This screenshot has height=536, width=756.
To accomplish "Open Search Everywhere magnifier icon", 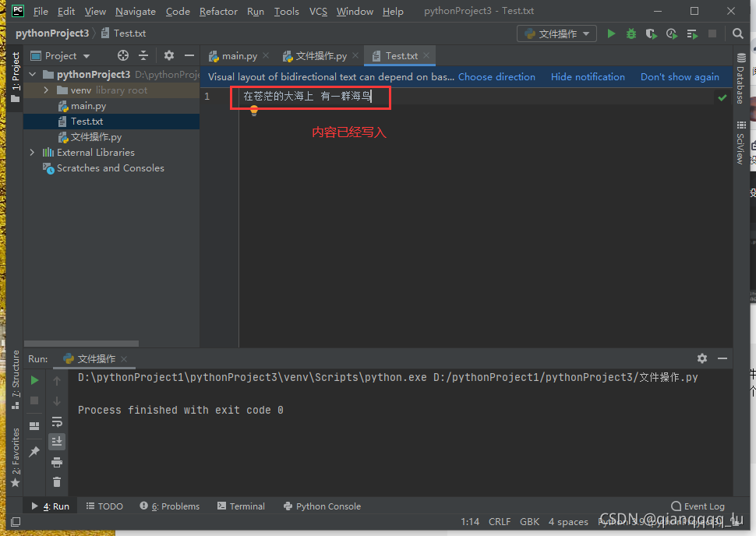I will pos(737,33).
